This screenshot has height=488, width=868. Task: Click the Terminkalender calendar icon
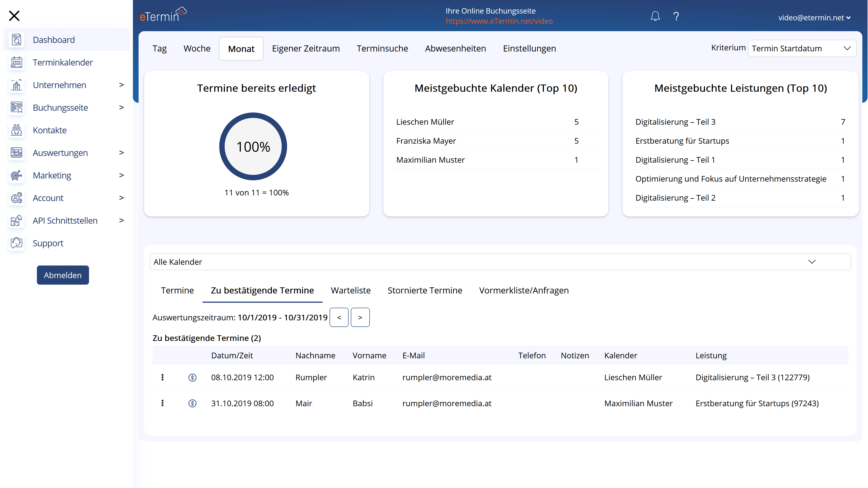[17, 62]
